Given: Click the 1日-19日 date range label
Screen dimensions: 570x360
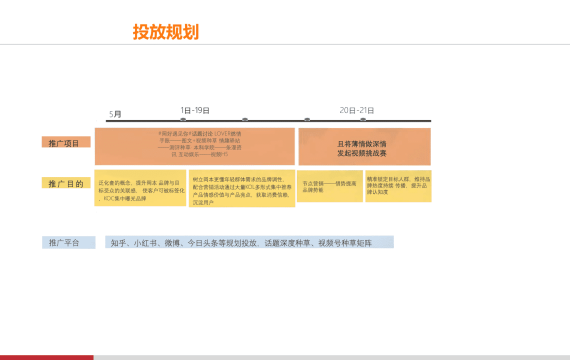Looking at the screenshot, I should 195,110.
